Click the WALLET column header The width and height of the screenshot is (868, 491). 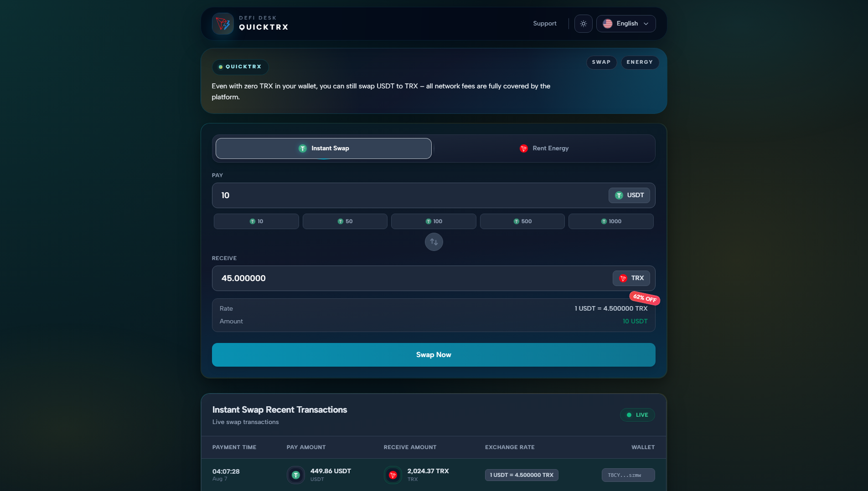tap(643, 447)
